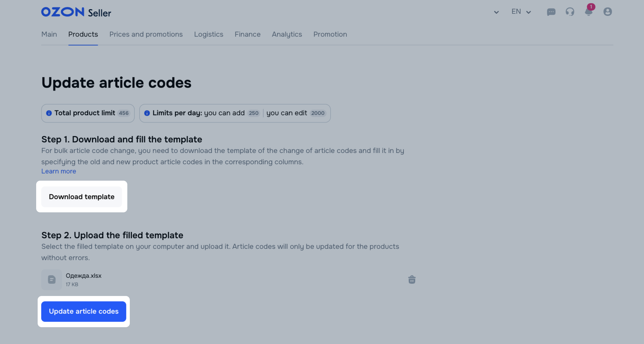Open the Prices and promotions tab
This screenshot has height=344, width=644.
point(146,34)
